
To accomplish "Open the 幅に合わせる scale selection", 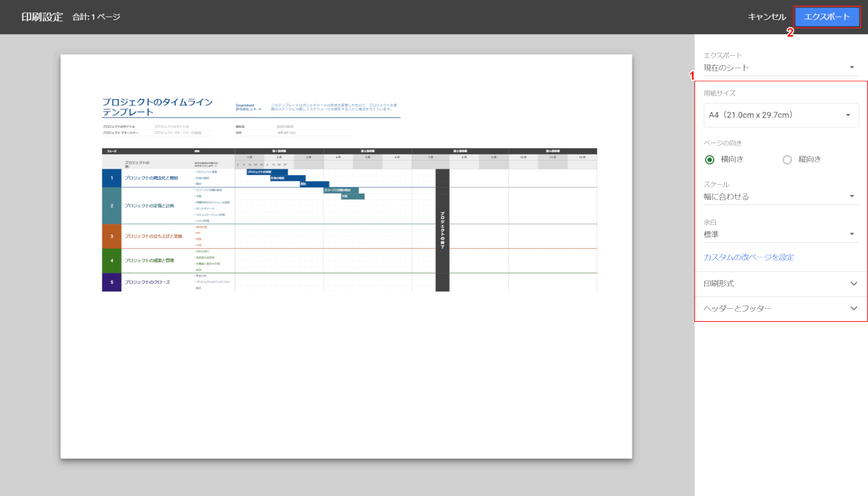I will (x=780, y=197).
